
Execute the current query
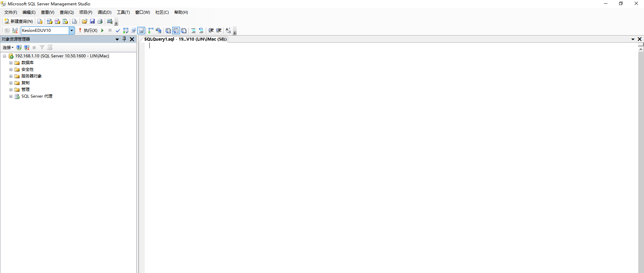pos(88,30)
